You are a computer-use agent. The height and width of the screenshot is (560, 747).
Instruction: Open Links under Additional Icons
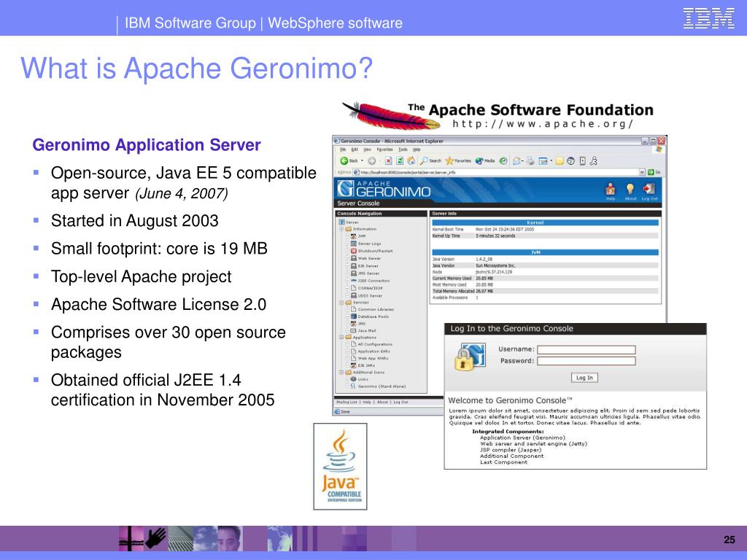(359, 379)
